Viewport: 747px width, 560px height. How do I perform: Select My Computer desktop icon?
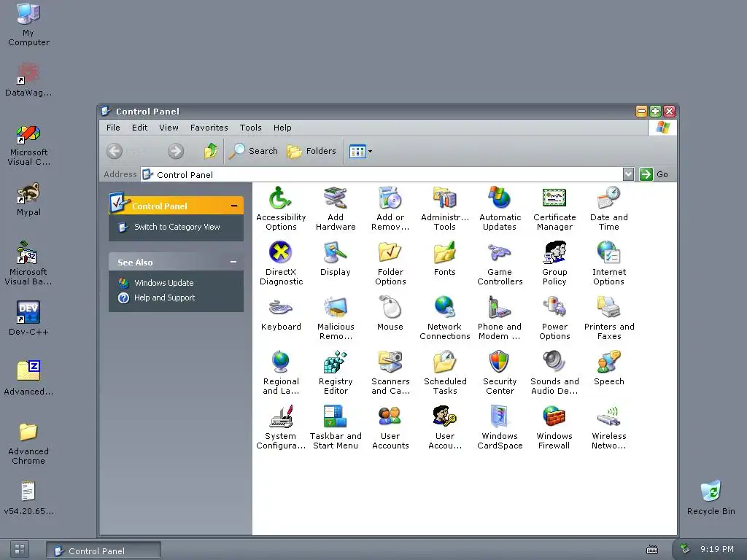(x=28, y=25)
